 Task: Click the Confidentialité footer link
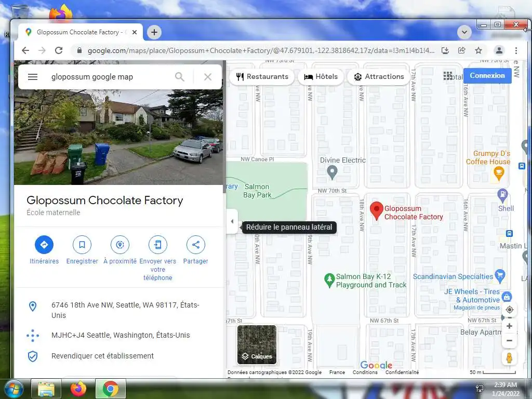coord(402,372)
